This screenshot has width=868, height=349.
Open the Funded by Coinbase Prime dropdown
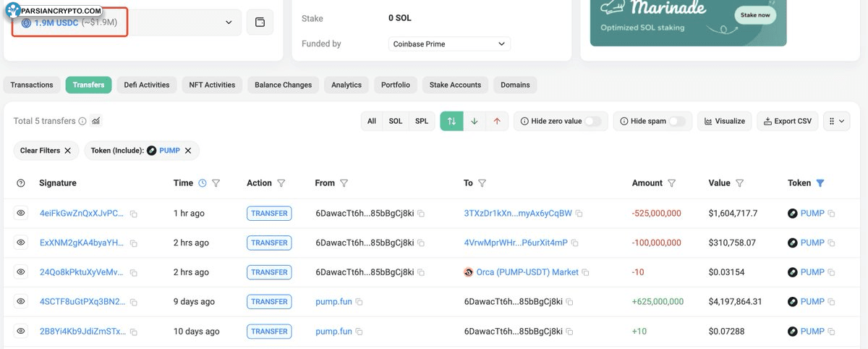point(449,44)
